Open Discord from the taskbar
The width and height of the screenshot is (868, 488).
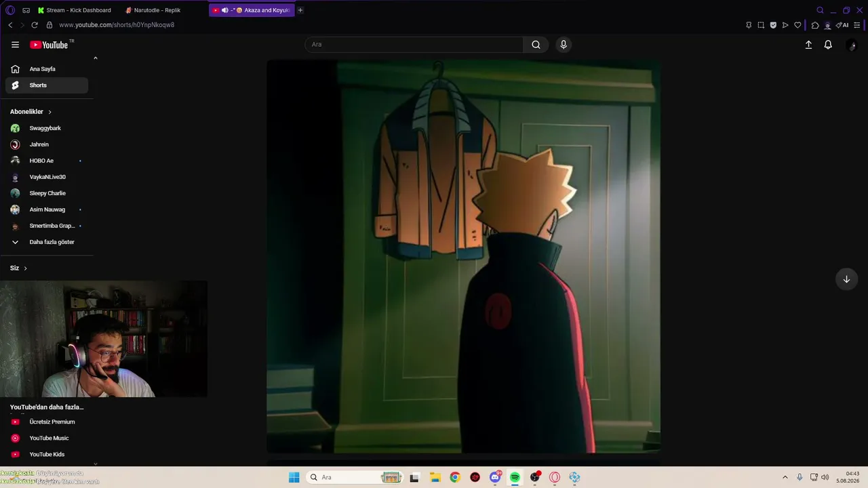(x=495, y=477)
